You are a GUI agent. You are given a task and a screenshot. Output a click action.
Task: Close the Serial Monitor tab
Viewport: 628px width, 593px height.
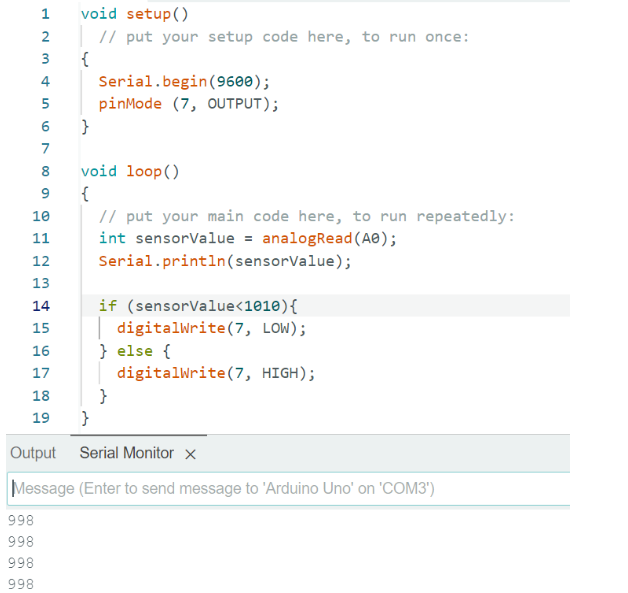[191, 454]
